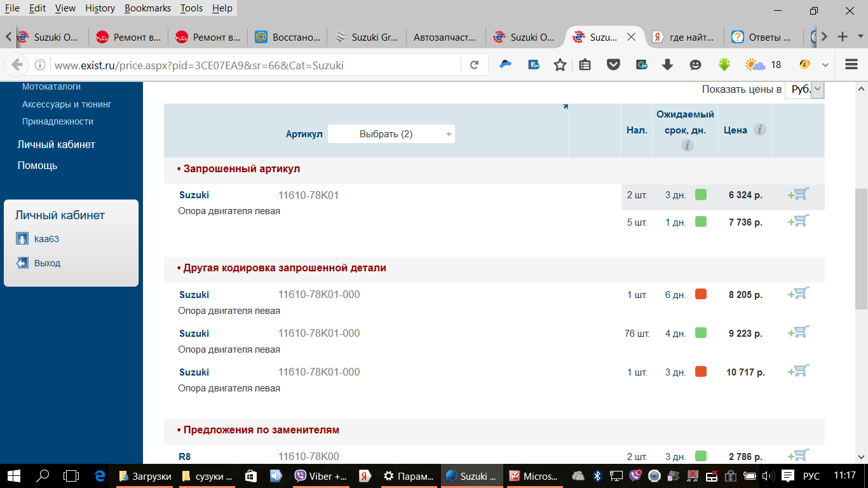The height and width of the screenshot is (488, 868).
Task: Open Принадлежности sidebar link
Action: [x=58, y=121]
